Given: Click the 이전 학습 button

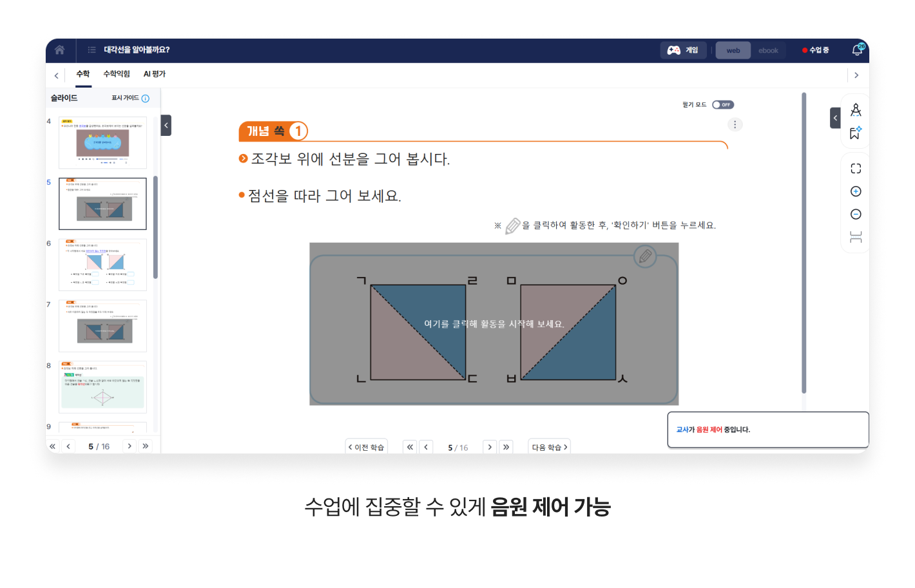Looking at the screenshot, I should click(367, 447).
